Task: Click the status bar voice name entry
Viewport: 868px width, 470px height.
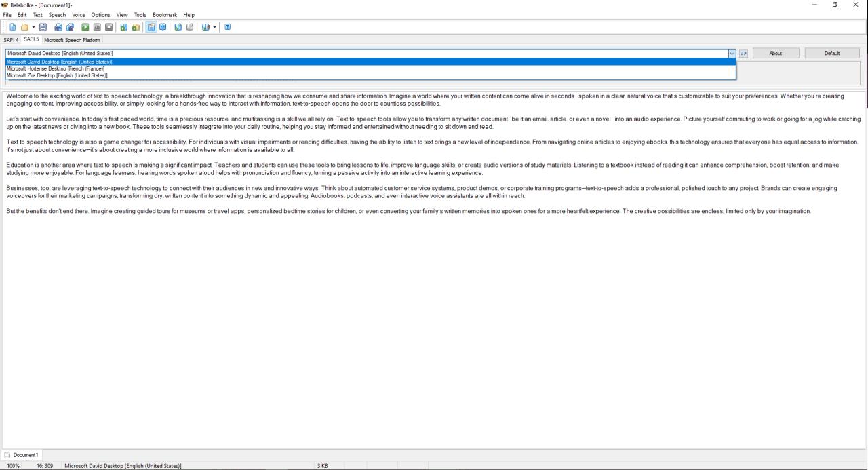Action: click(123, 466)
